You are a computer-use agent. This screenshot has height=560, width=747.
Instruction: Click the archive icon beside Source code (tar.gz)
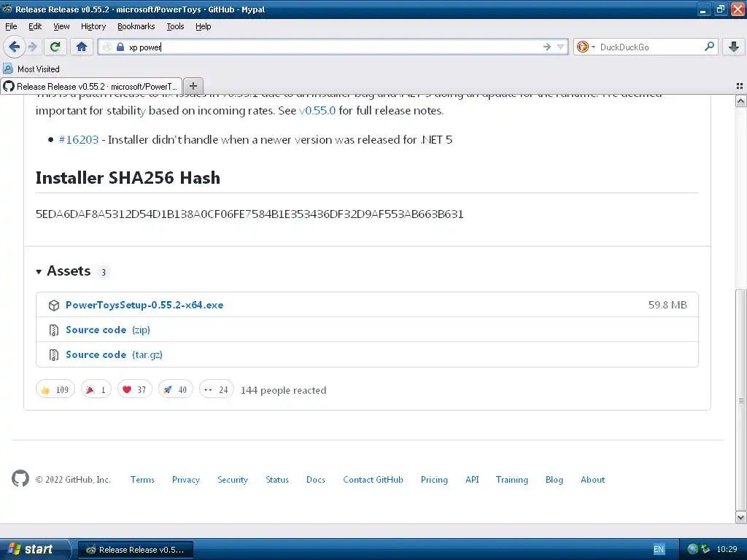click(x=54, y=355)
